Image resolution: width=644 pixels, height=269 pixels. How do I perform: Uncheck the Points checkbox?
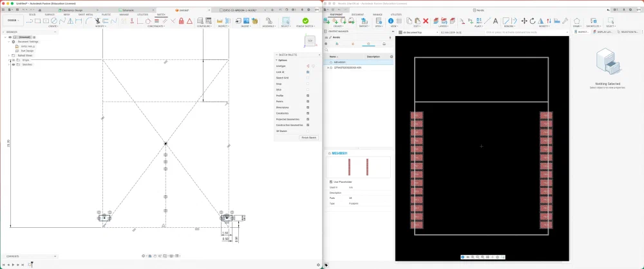click(x=308, y=102)
